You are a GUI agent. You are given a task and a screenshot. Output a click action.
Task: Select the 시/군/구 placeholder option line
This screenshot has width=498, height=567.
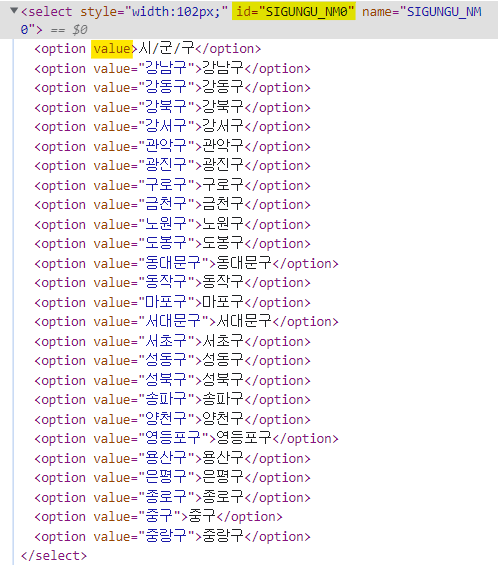coord(148,49)
